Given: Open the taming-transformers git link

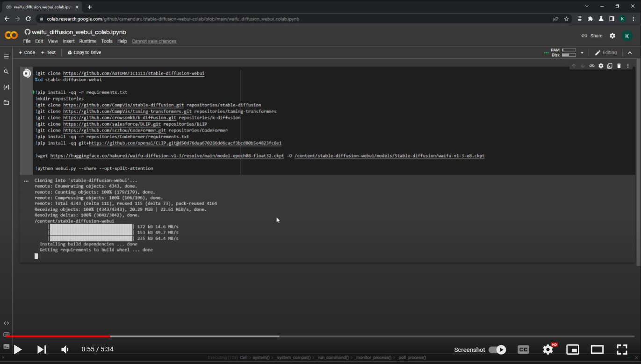Looking at the screenshot, I should pyautogui.click(x=127, y=112).
